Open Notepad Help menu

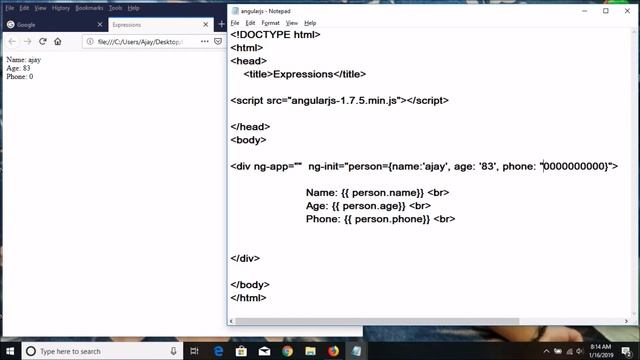pos(310,23)
